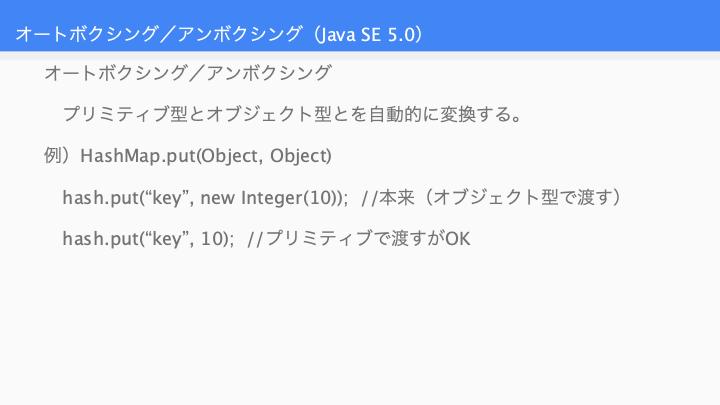Click hash.put in the last code line
720x405 pixels.
click(100, 239)
